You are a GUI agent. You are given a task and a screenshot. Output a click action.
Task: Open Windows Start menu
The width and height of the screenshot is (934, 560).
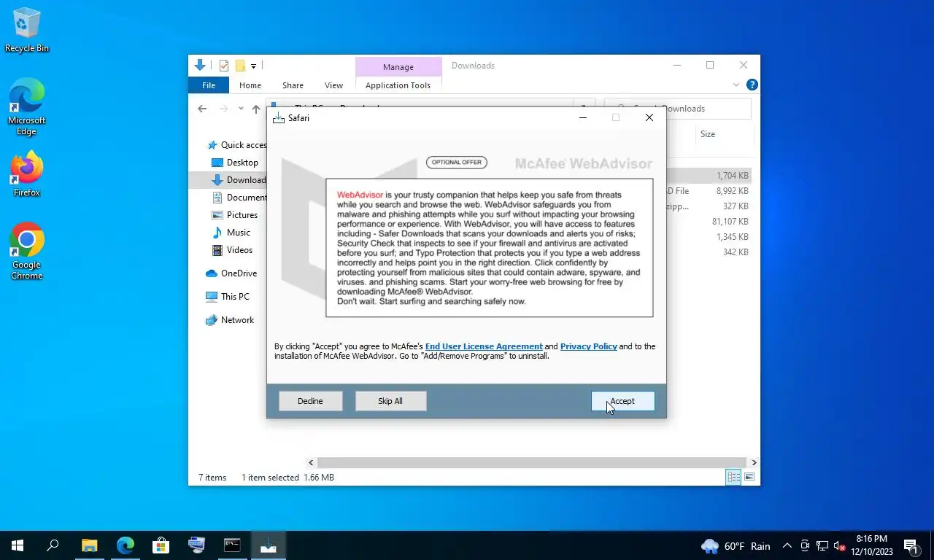coord(18,545)
